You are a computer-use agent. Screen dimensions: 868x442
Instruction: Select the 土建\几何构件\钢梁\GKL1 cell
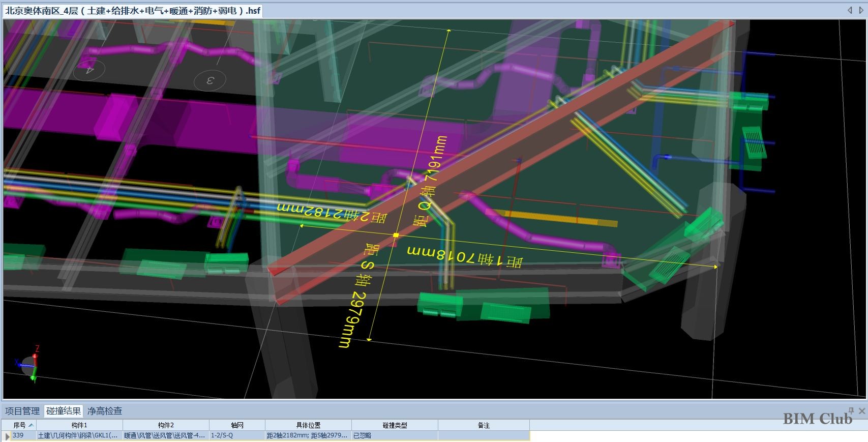[x=79, y=435]
